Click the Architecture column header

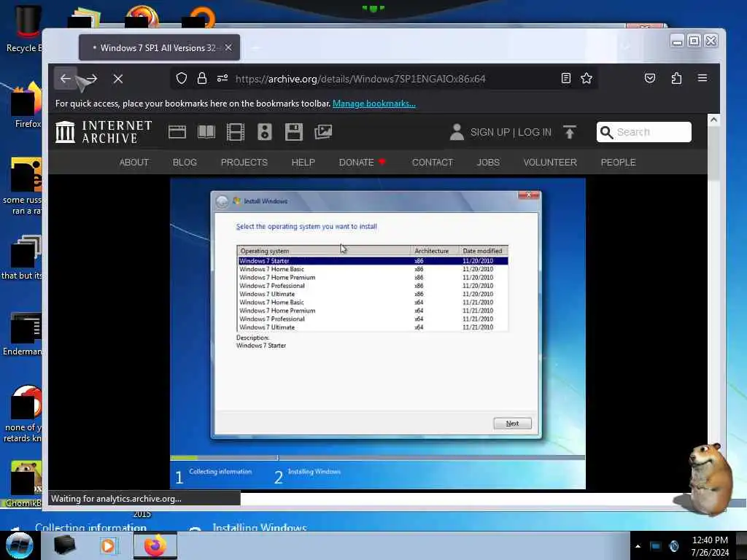coord(435,251)
